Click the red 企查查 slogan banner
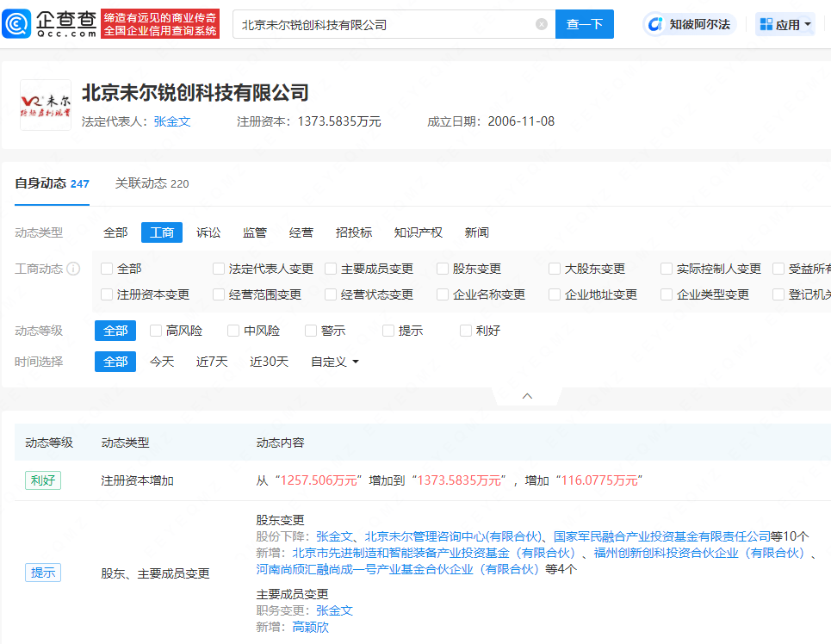This screenshot has height=644, width=831. pyautogui.click(x=160, y=24)
